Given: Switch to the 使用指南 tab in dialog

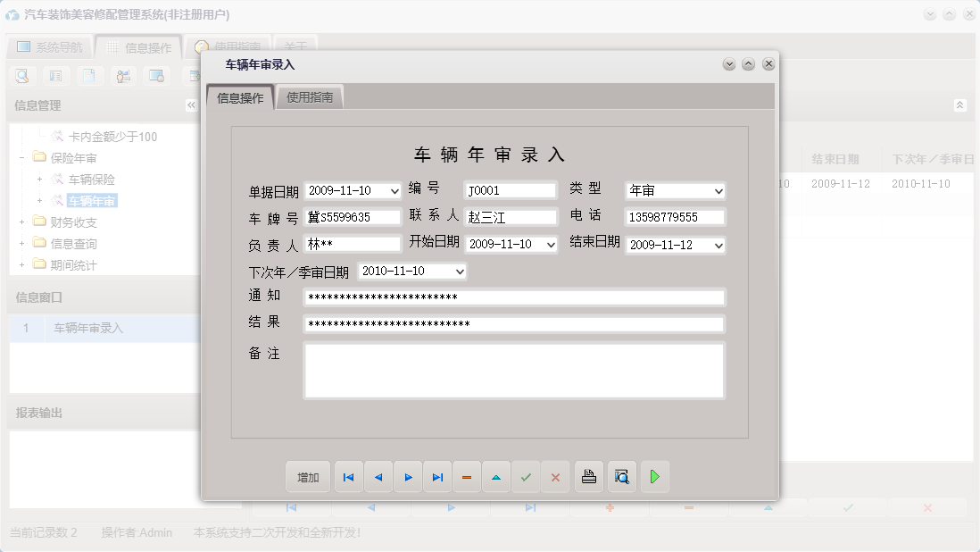Looking at the screenshot, I should (x=311, y=96).
